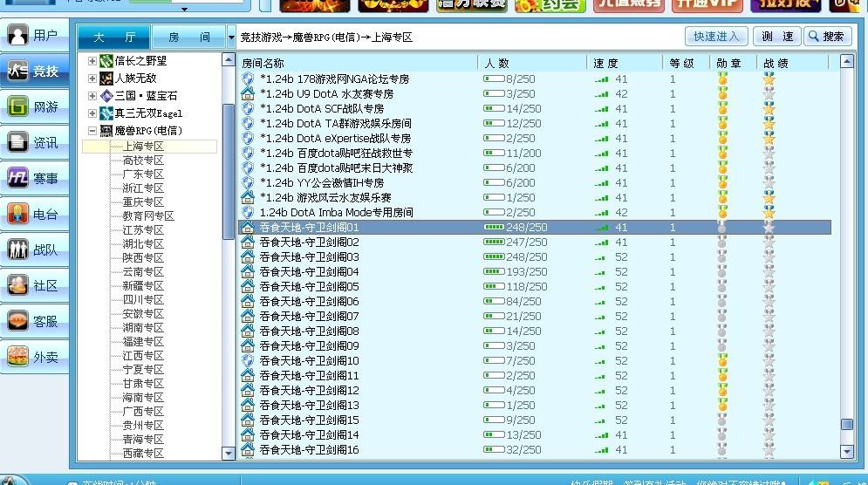868x485 pixels.
Task: Click shield icon of 吞食天地-守卫剑阁10
Action: [248, 360]
